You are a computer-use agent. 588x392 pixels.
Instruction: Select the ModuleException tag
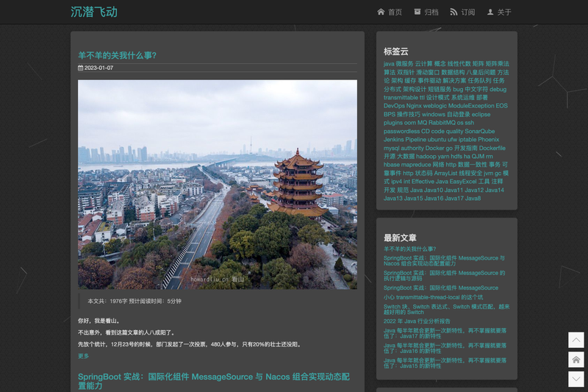click(471, 106)
